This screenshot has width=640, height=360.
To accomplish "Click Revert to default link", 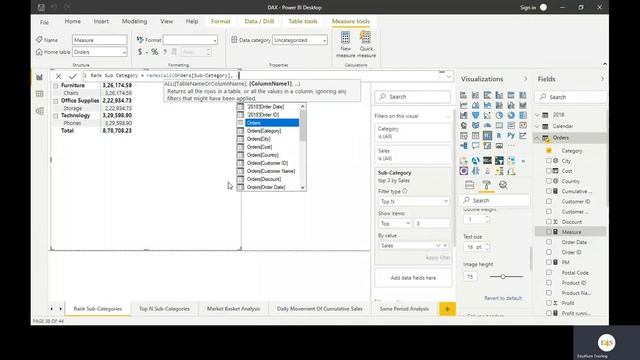I will tap(503, 298).
